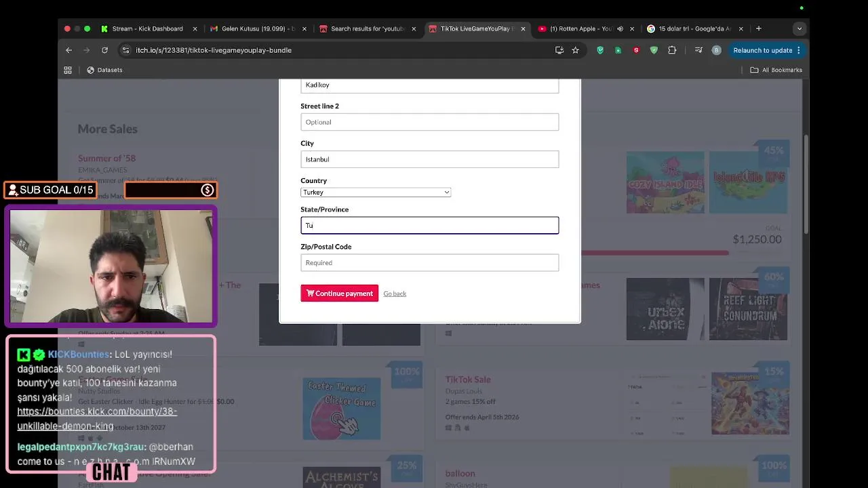
Task: Click the Street line 2 optional field
Action: point(430,122)
